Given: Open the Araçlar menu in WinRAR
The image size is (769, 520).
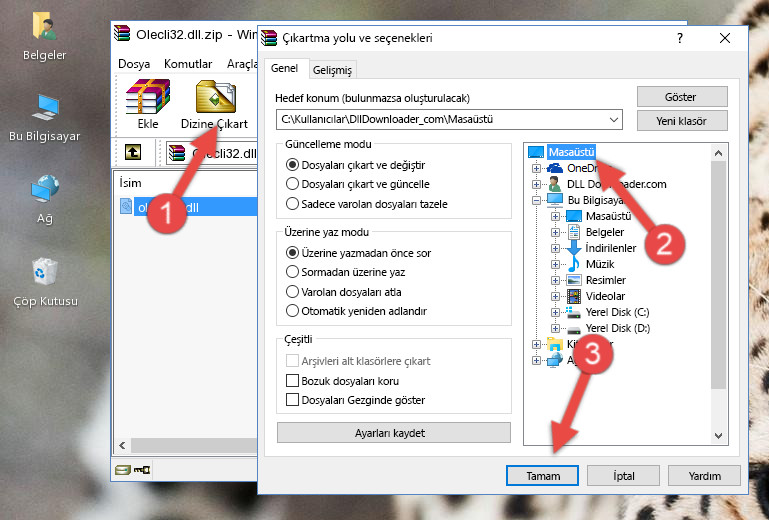Looking at the screenshot, I should pos(242,64).
